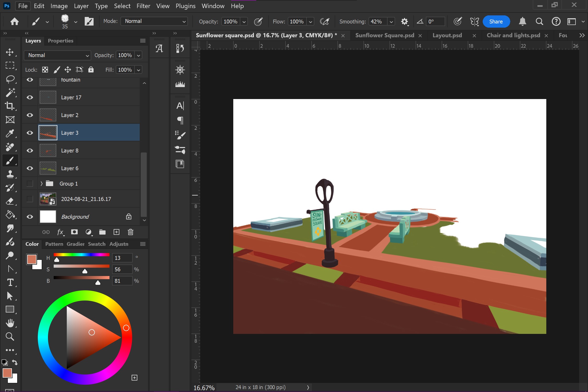The width and height of the screenshot is (588, 392).
Task: Click the Share button
Action: 496,22
